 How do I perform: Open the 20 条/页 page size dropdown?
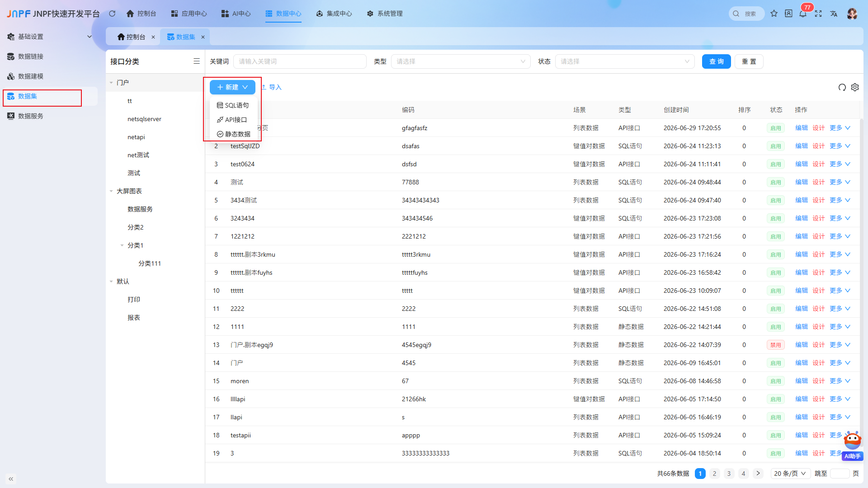[790, 474]
